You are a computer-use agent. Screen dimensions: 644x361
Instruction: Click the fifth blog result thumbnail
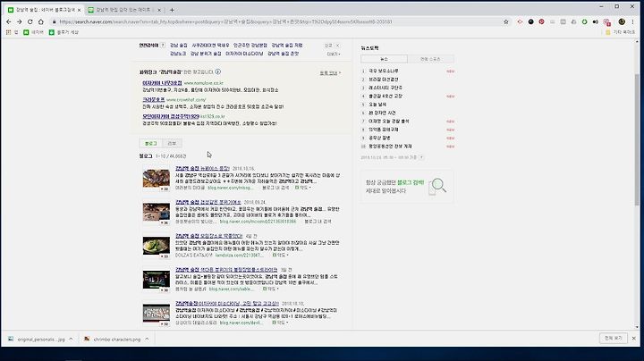(156, 315)
